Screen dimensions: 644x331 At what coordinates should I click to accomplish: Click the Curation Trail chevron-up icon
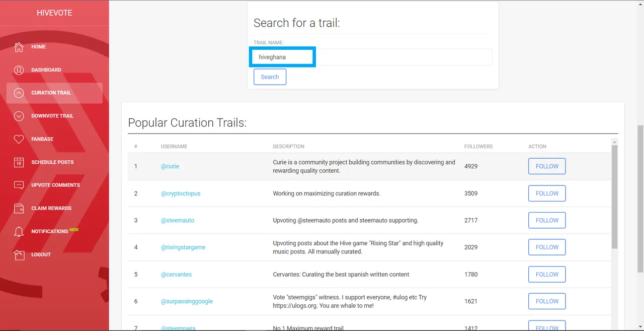tap(19, 93)
